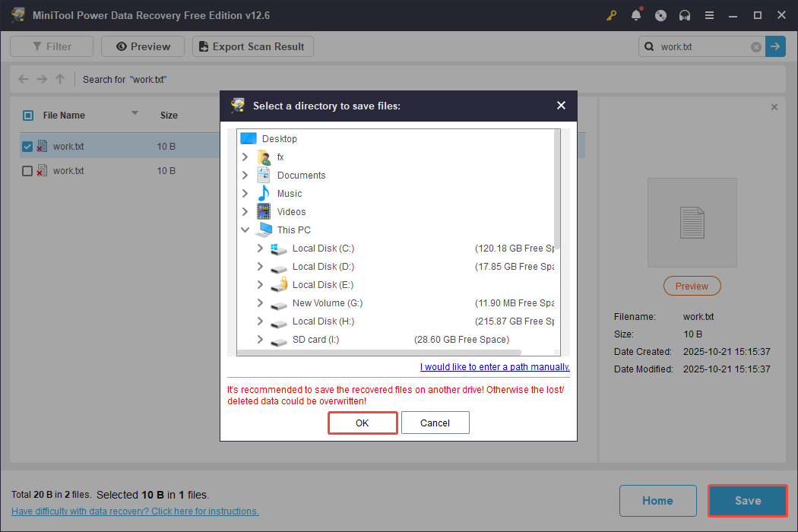Collapse the This PC tree node

(x=245, y=230)
